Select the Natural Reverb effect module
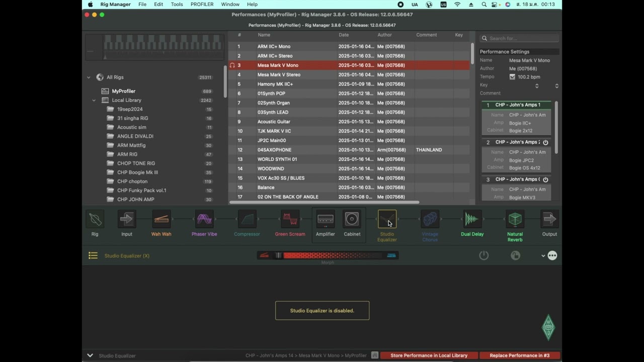644x362 pixels. (515, 219)
